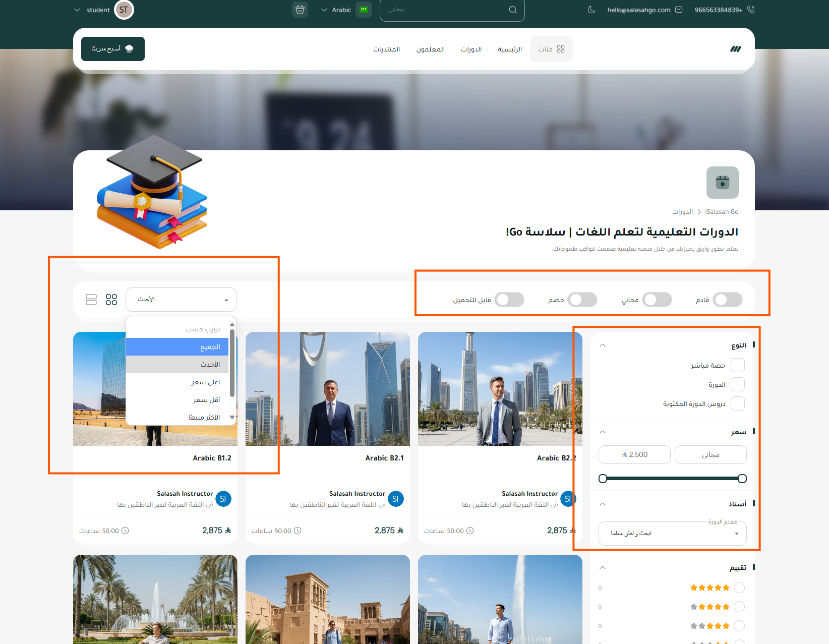Screen dimensions: 829x644
Task: Check the الدورة checkbox
Action: (738, 384)
